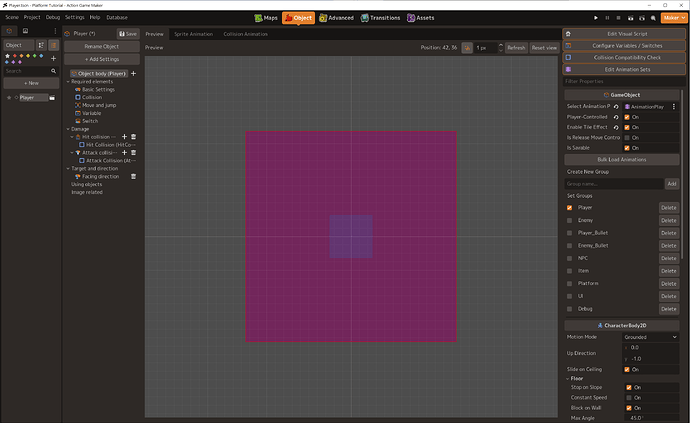The image size is (690, 423).
Task: Open Edit Animation Sets
Action: pyautogui.click(x=624, y=70)
